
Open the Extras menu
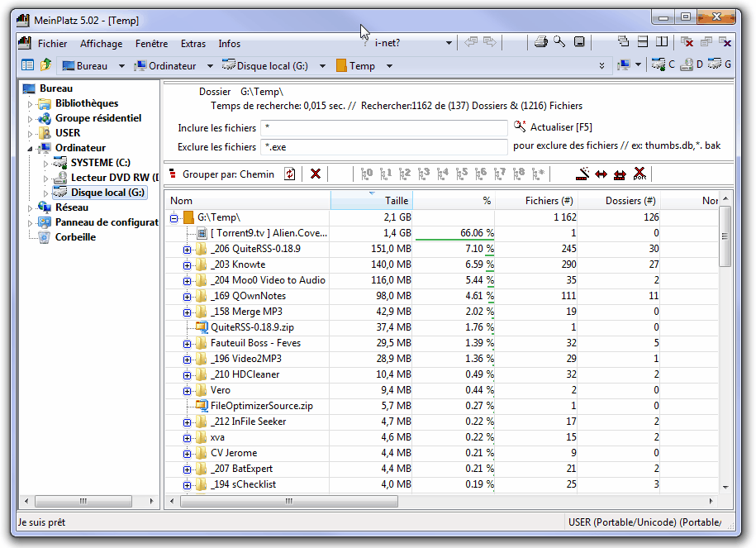[x=193, y=44]
